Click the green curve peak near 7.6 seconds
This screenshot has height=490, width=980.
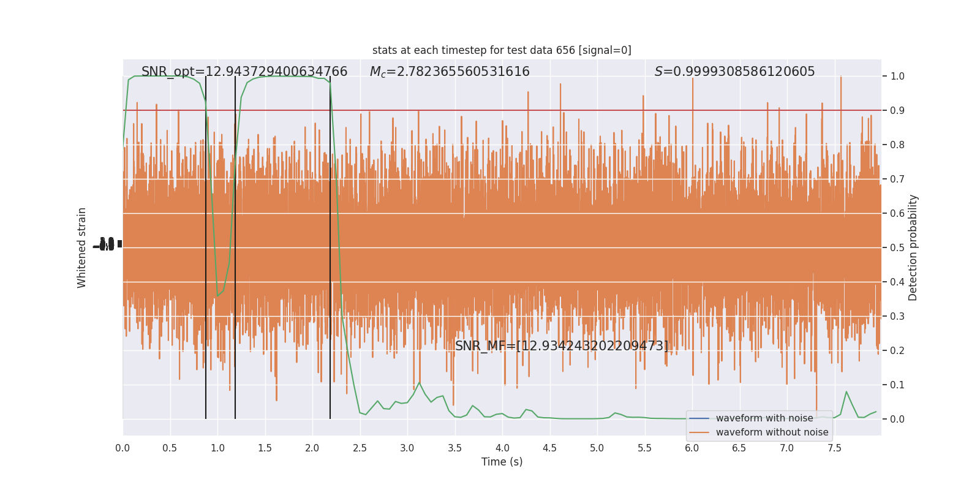[x=846, y=392]
